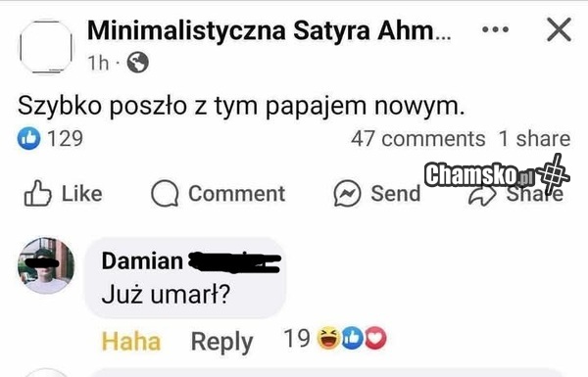Viewport: 588px width, 377px height.
Task: Open the three-dots post options menu
Action: [x=495, y=29]
